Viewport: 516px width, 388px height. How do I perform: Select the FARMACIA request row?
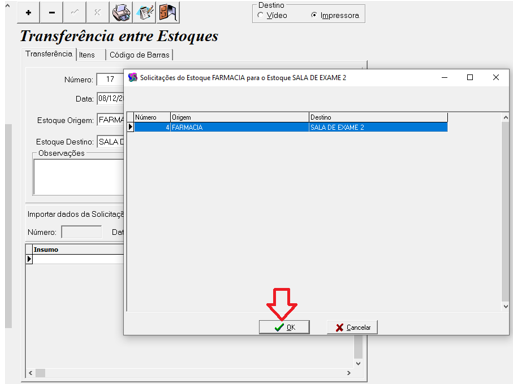point(290,127)
